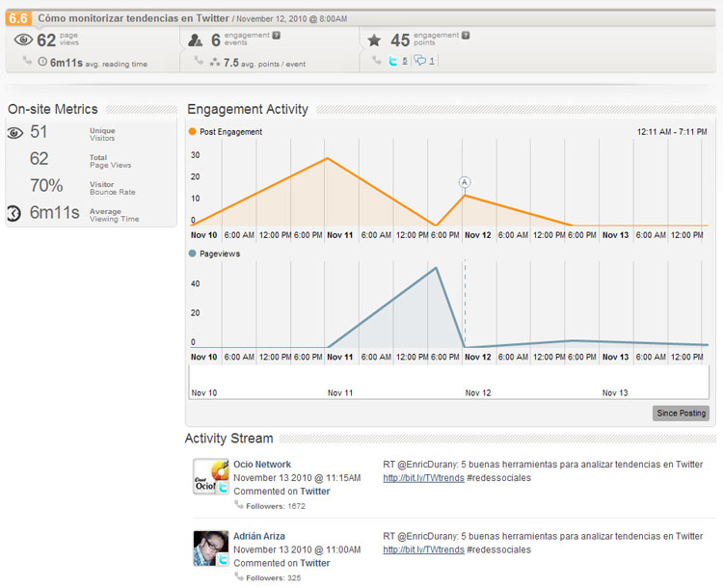Screen dimensions: 723x588
Task: Click the 6.6 score badge
Action: coord(19,17)
